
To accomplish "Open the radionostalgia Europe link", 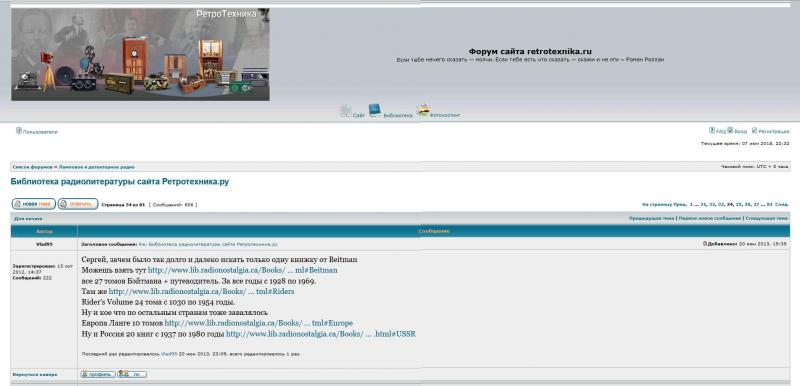I will [259, 323].
